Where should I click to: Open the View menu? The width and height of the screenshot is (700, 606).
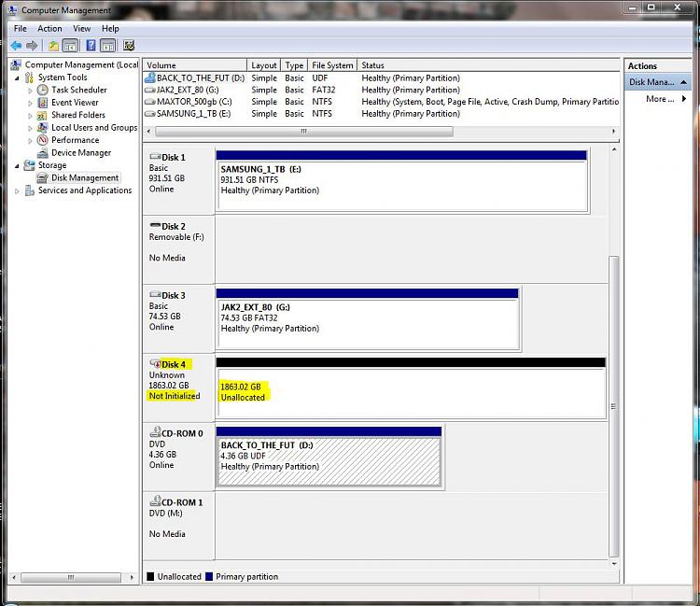82,29
